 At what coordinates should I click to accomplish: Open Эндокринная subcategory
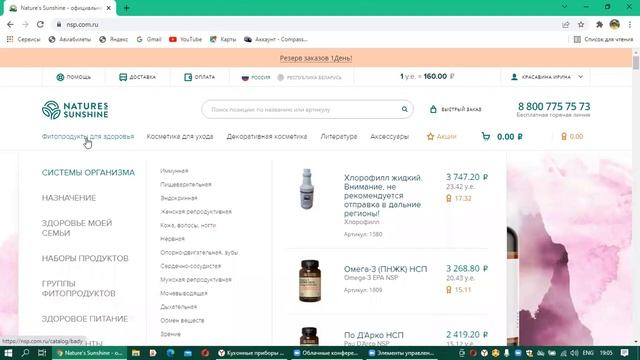pyautogui.click(x=179, y=198)
